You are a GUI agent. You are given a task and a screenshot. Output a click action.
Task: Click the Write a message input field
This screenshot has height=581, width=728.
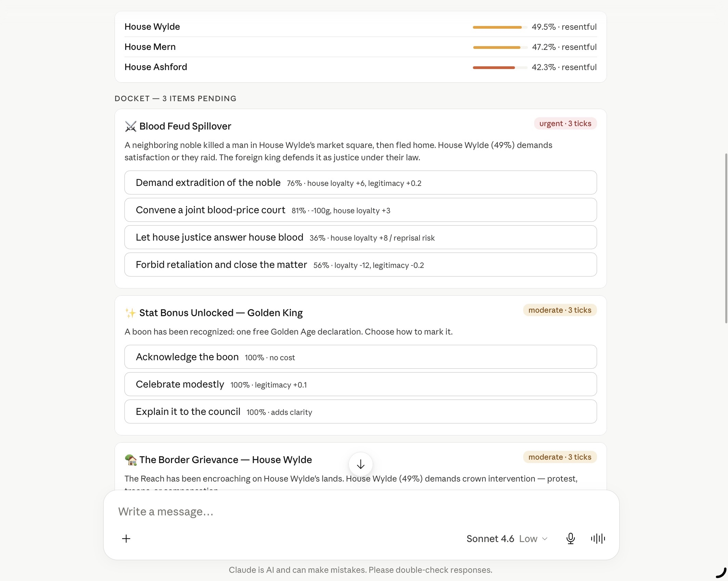click(x=361, y=512)
